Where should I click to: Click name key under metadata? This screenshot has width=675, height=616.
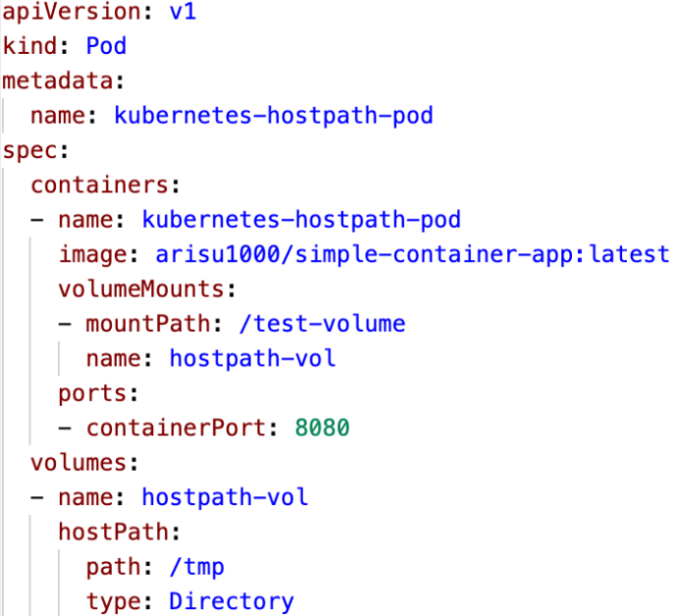(58, 116)
